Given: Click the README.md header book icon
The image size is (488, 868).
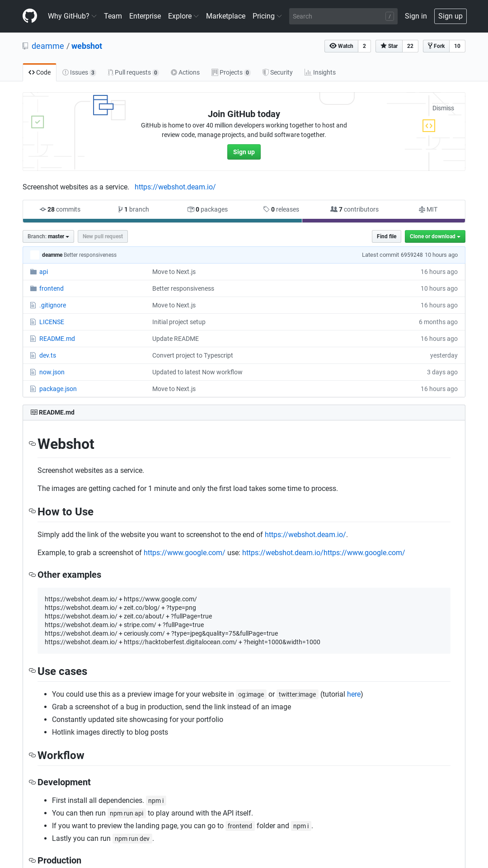Looking at the screenshot, I should [x=34, y=412].
